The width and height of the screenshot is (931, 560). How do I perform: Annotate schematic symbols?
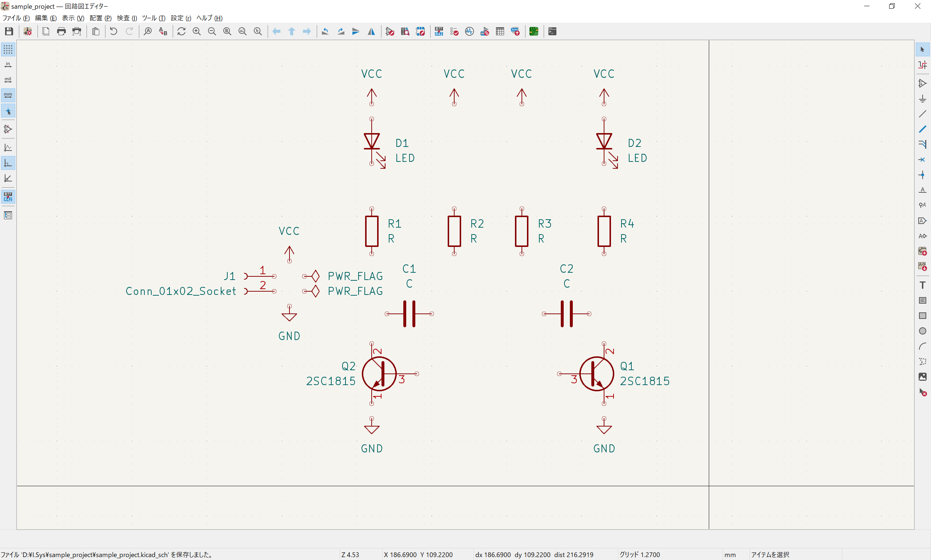click(439, 31)
